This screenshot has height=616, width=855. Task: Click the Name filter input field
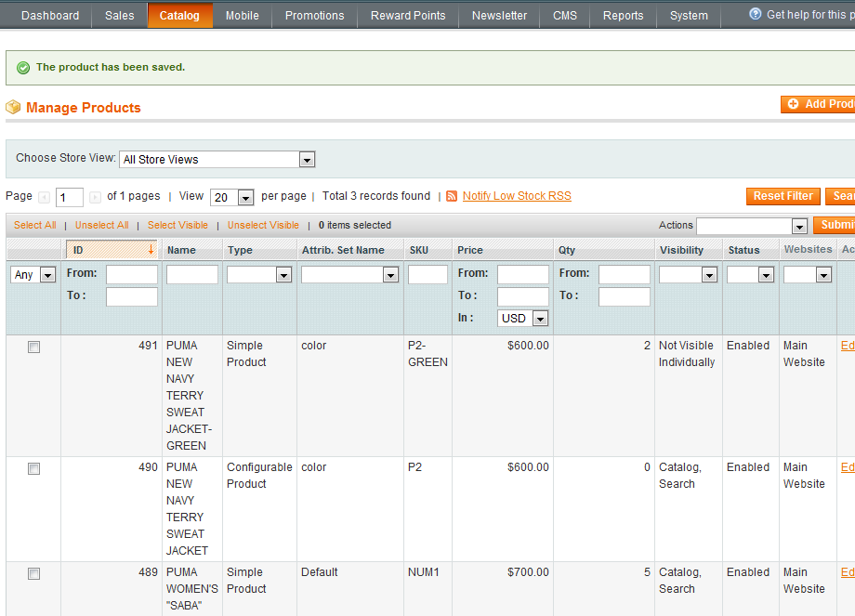[192, 274]
